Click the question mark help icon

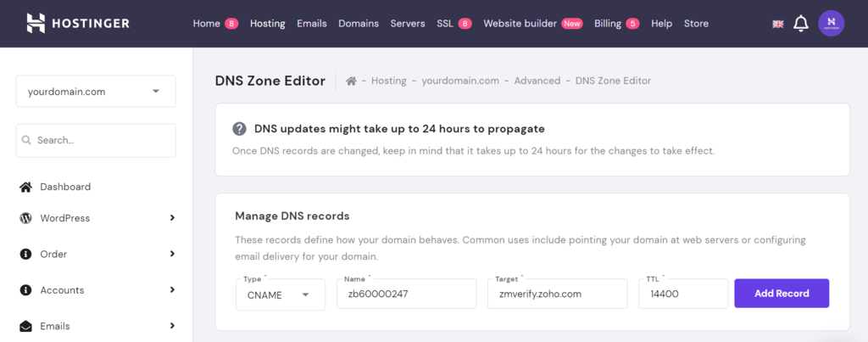pyautogui.click(x=240, y=129)
